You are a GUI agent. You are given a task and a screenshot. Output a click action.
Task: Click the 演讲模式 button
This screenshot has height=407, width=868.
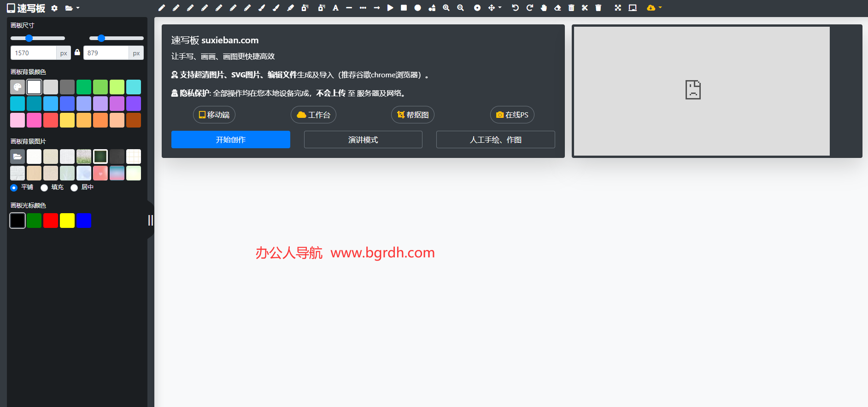(x=363, y=140)
